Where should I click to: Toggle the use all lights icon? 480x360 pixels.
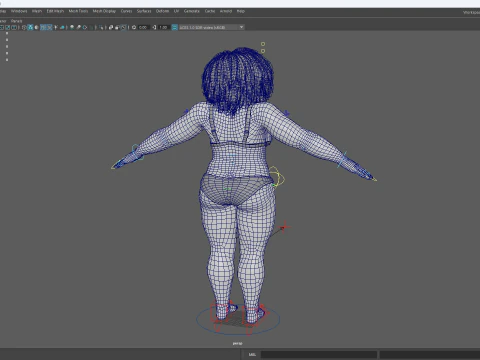point(56,27)
